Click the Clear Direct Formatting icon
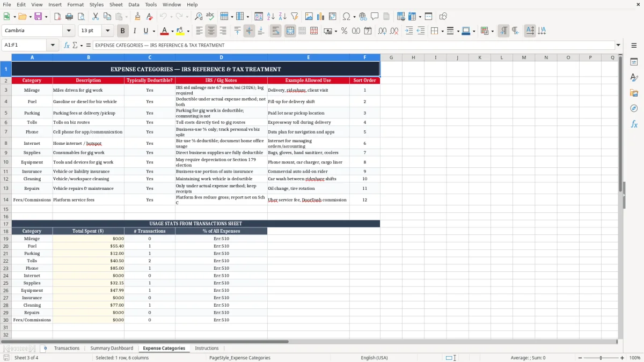This screenshot has width=644, height=362. coord(150,17)
